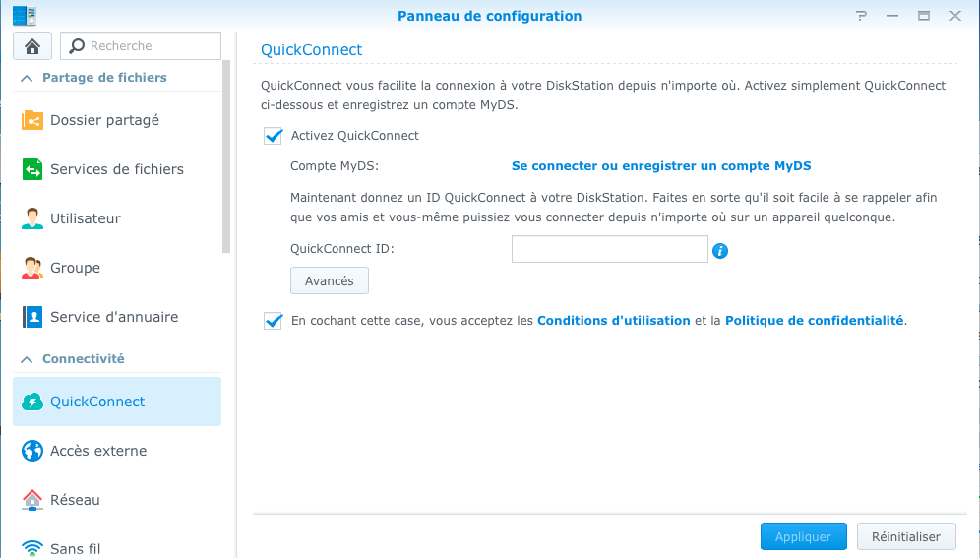Select QuickConnect in the sidebar
The image size is (980, 558).
point(117,402)
